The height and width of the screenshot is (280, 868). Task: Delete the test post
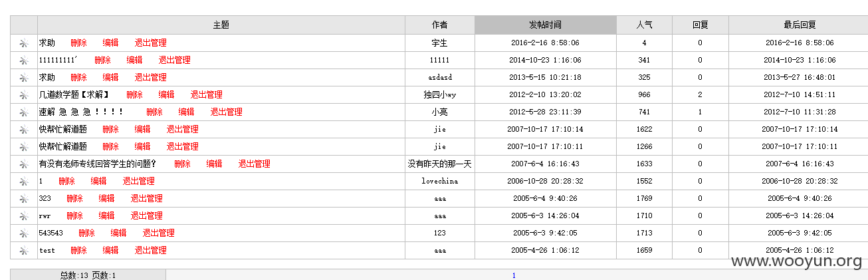pyautogui.click(x=78, y=251)
